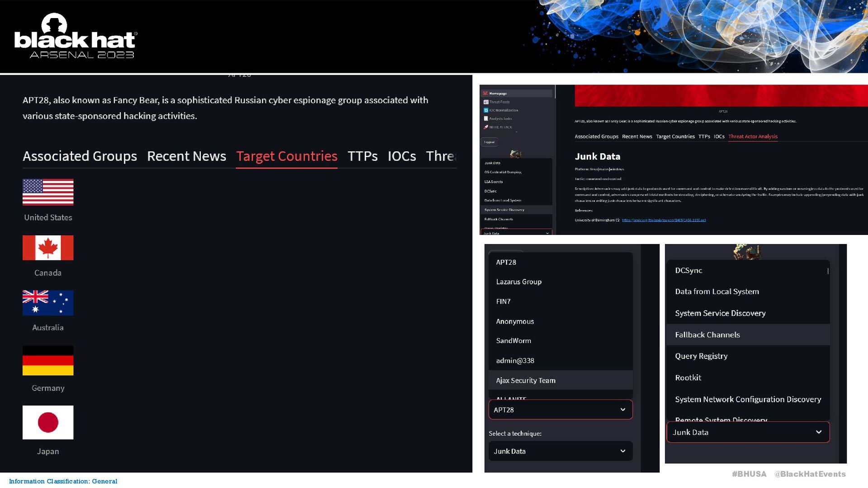Select Target Countries tab in large panel
The height and width of the screenshot is (488, 868).
pyautogui.click(x=287, y=156)
